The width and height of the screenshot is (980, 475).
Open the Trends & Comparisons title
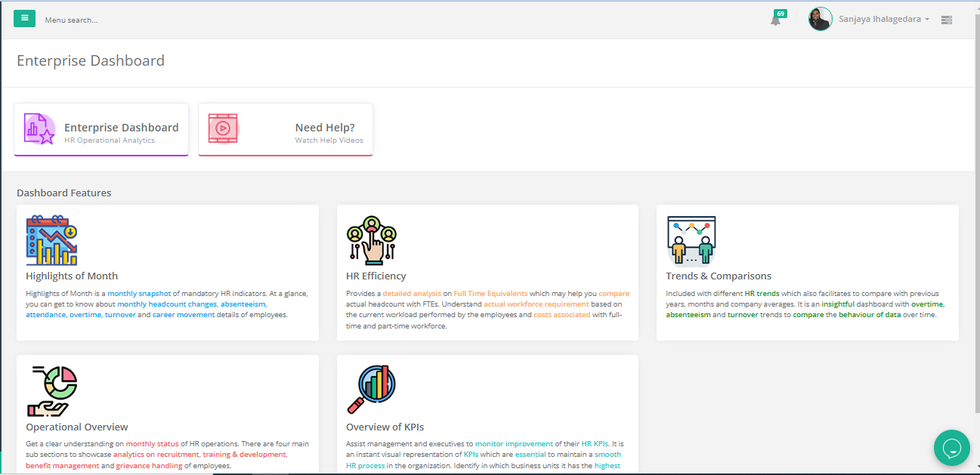(719, 276)
